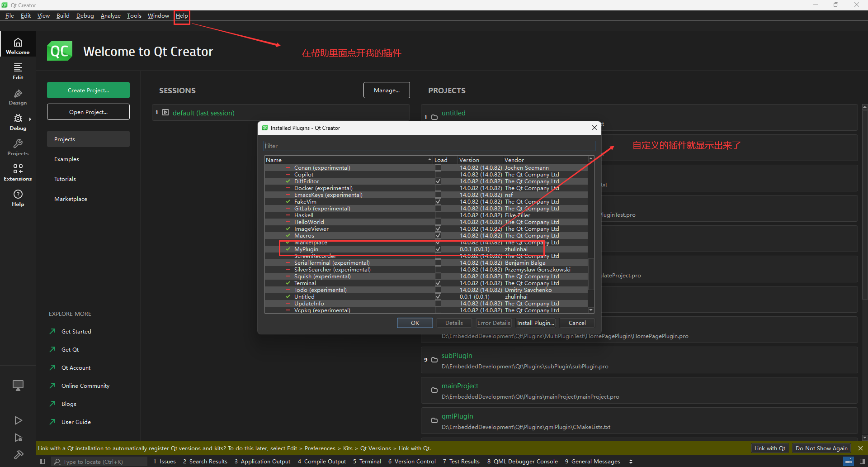Click OK in Installed Plugins dialog
The image size is (868, 467).
click(x=415, y=323)
